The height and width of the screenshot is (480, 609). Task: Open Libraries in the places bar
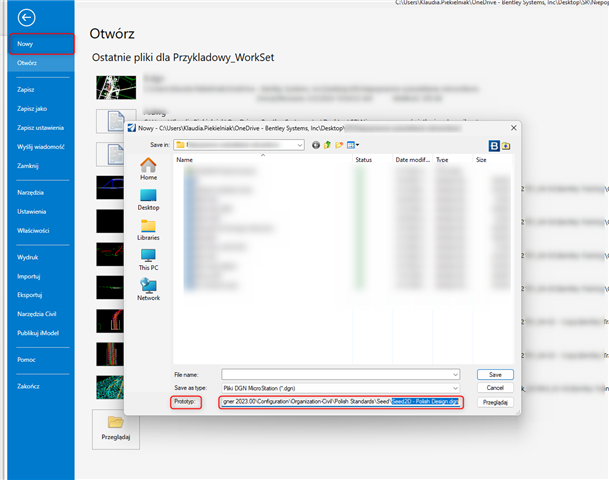[x=148, y=230]
